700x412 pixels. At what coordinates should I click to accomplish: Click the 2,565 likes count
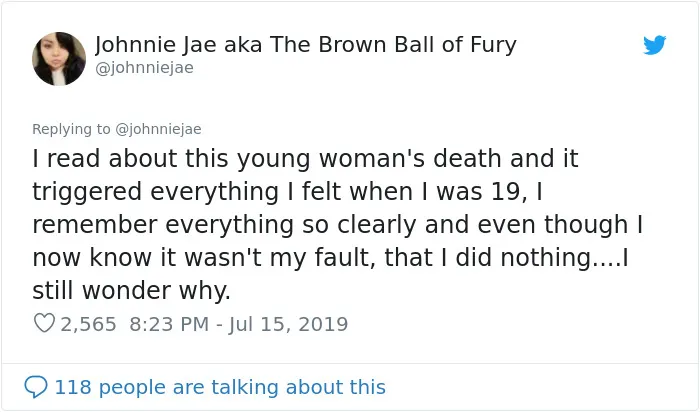[88, 325]
